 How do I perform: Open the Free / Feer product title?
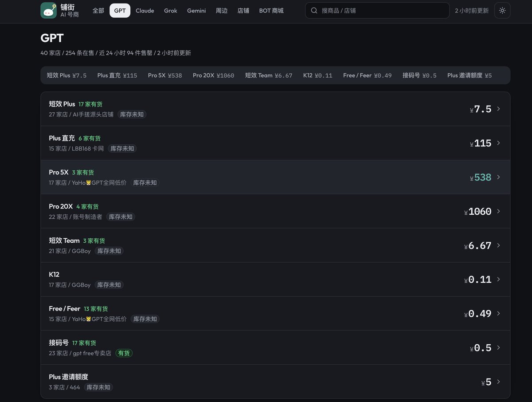[65, 308]
